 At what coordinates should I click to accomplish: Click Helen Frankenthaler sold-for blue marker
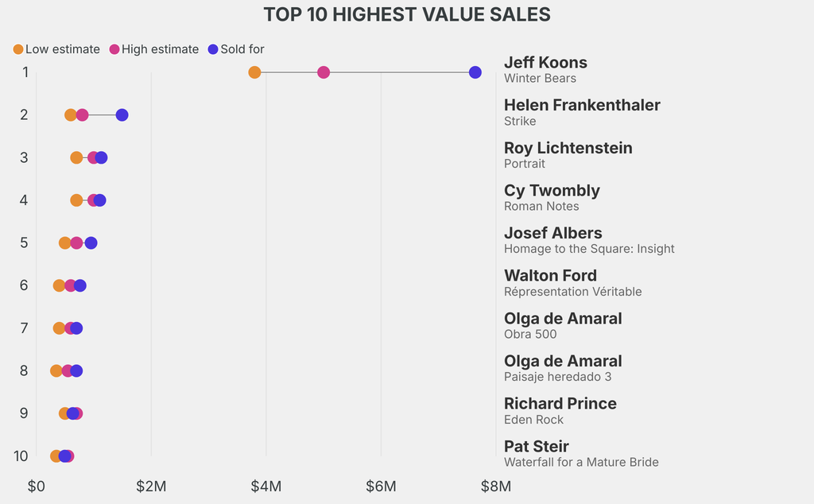[x=122, y=115]
